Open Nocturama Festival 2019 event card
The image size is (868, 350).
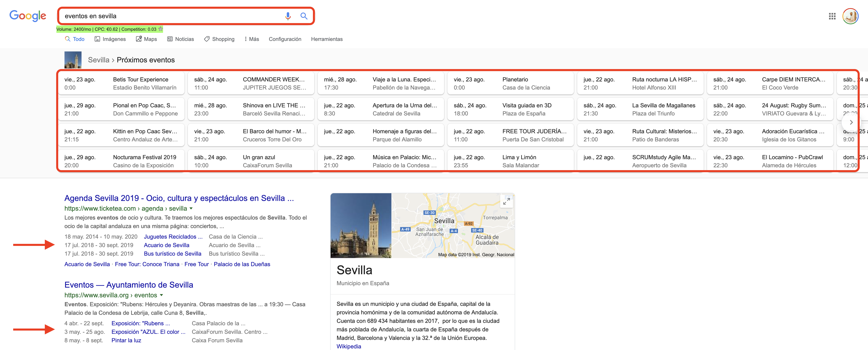coord(121,161)
